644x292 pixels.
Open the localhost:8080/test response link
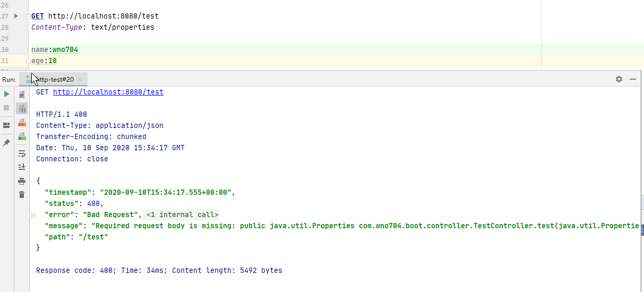(x=108, y=92)
